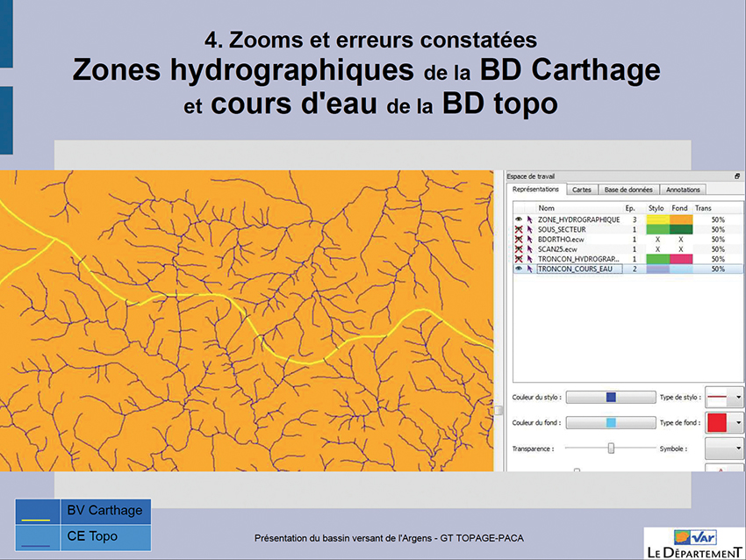Select the TRONCON_HYDROGRAP... layer name
This screenshot has height=560, width=746.
click(578, 259)
